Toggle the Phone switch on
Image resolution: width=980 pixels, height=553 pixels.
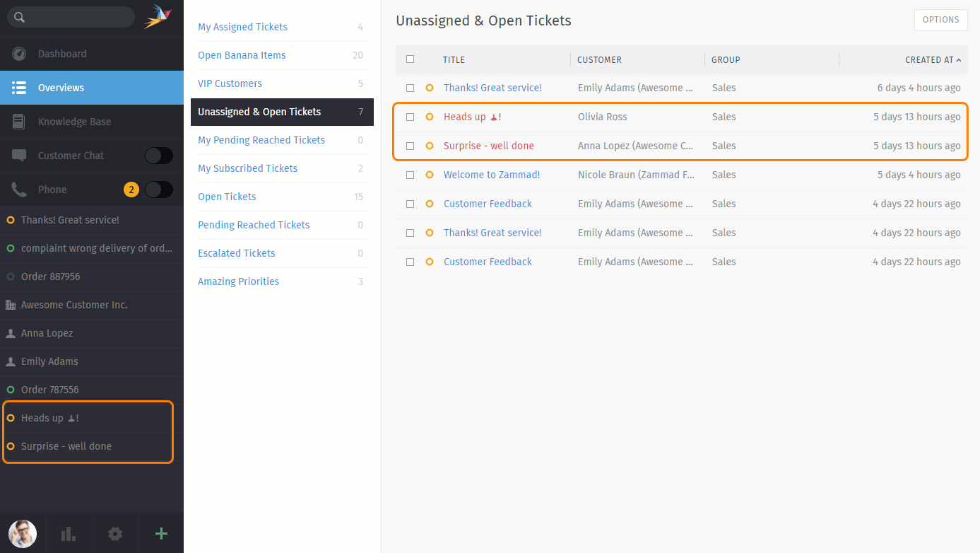tap(158, 190)
